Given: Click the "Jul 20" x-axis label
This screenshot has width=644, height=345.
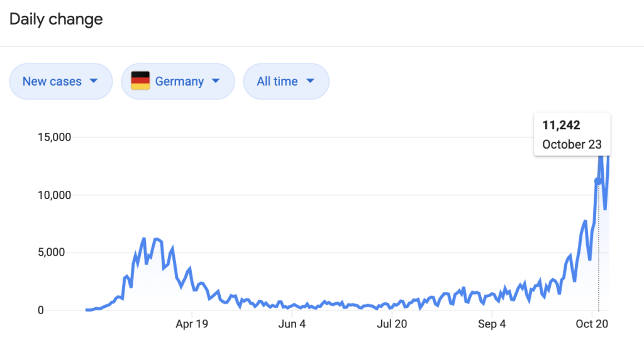Looking at the screenshot, I should [x=392, y=325].
